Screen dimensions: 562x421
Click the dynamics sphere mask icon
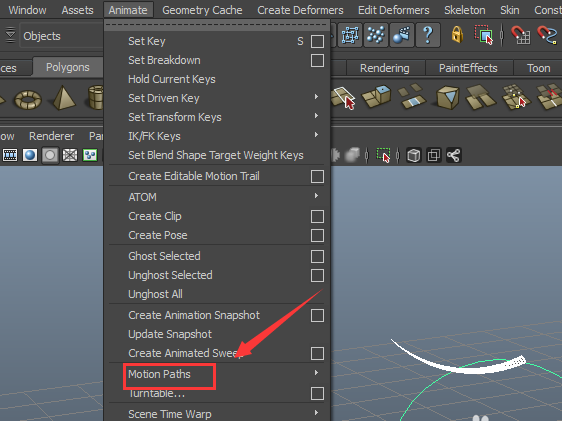401,35
